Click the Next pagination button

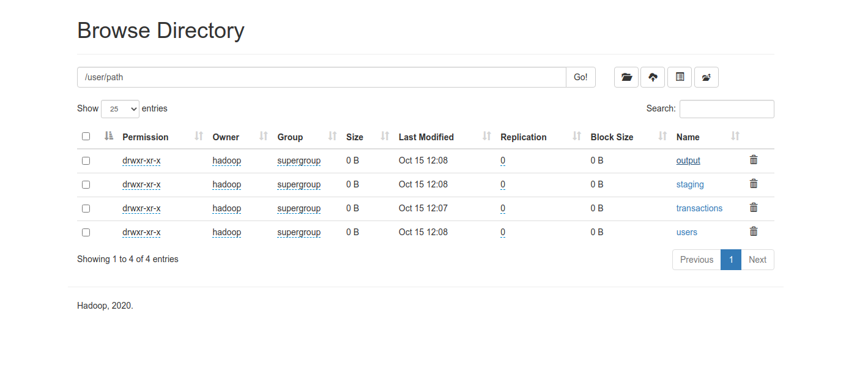757,260
